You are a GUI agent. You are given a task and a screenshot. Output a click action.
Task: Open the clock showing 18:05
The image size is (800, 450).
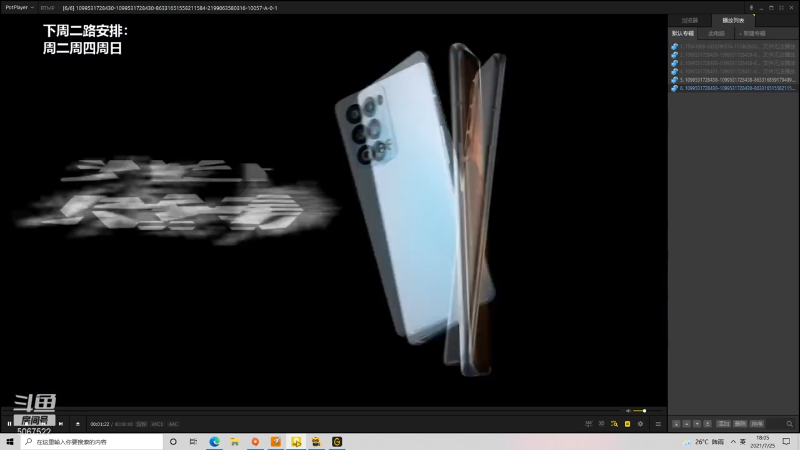762,442
